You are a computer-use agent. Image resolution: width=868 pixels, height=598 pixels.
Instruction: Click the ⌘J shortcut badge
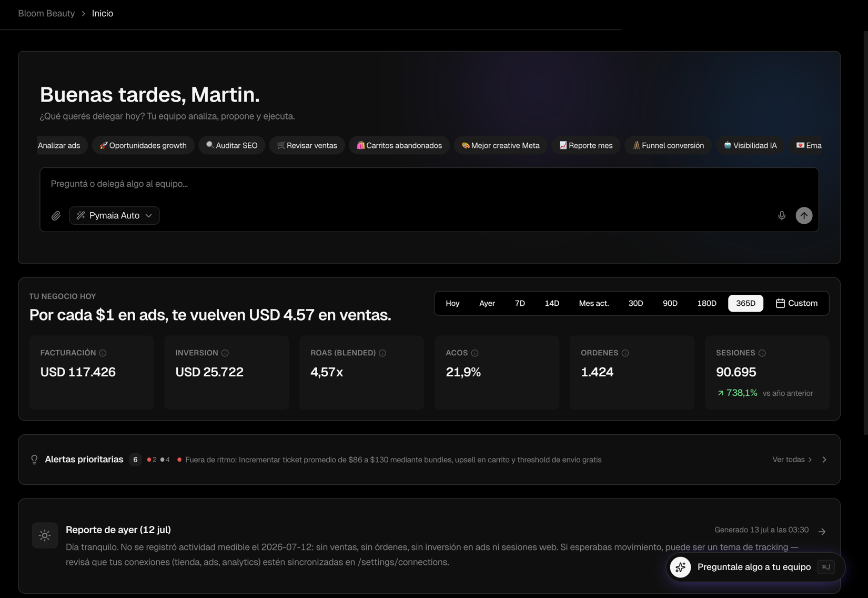click(826, 567)
